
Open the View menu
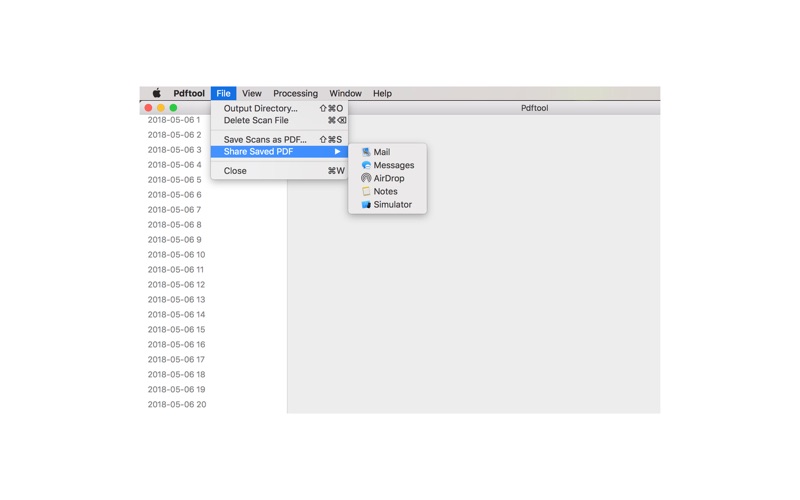click(252, 93)
